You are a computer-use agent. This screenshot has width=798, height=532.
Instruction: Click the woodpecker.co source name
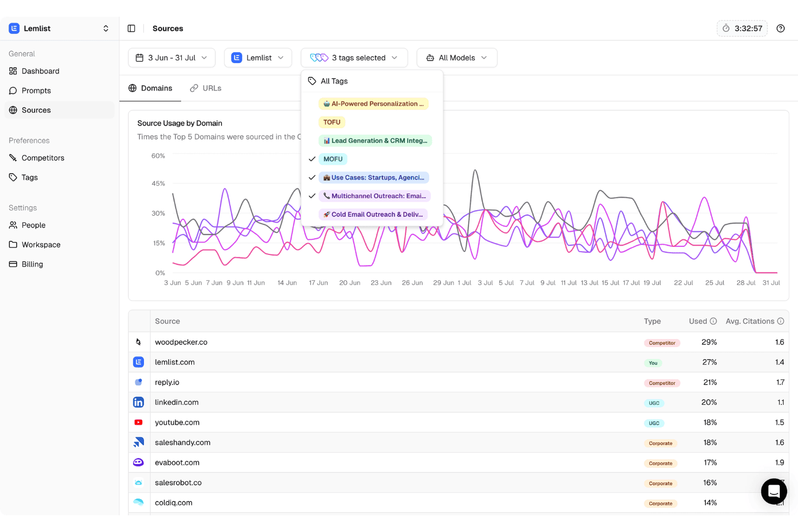[181, 342]
